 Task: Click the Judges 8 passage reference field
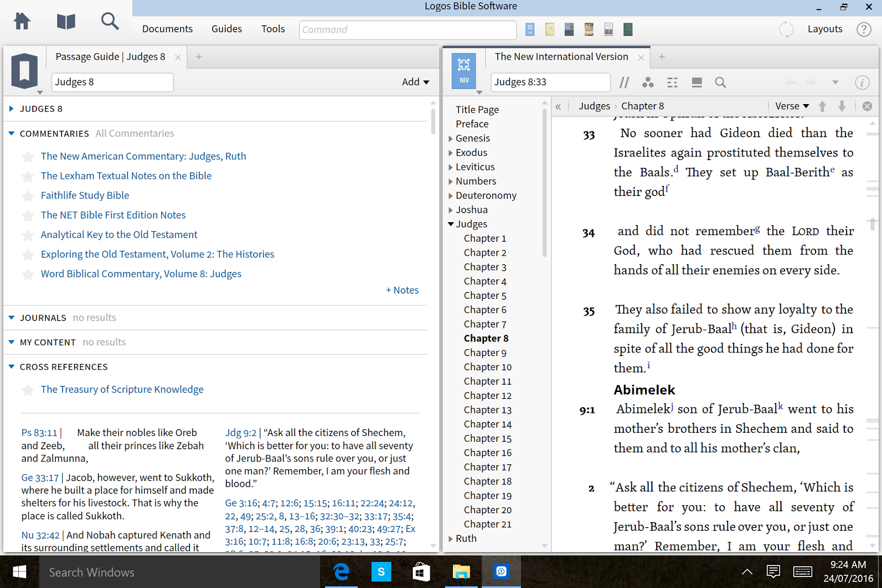click(x=113, y=82)
